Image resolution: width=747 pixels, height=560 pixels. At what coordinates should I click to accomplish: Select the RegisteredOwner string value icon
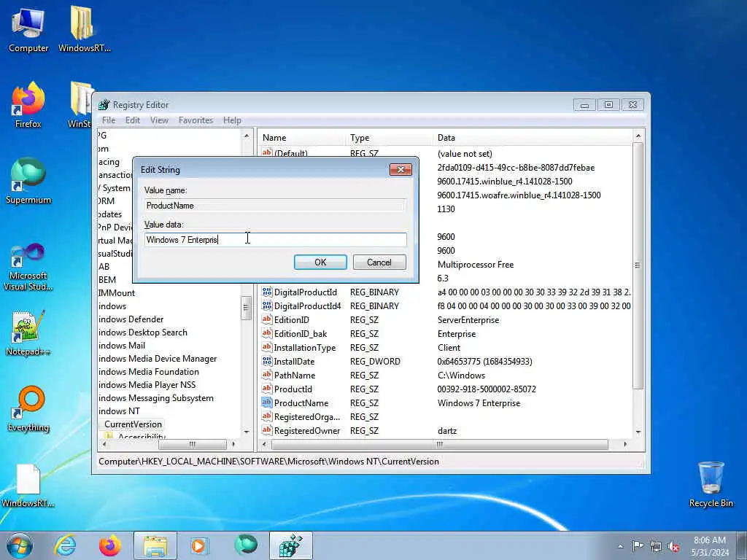tap(267, 430)
